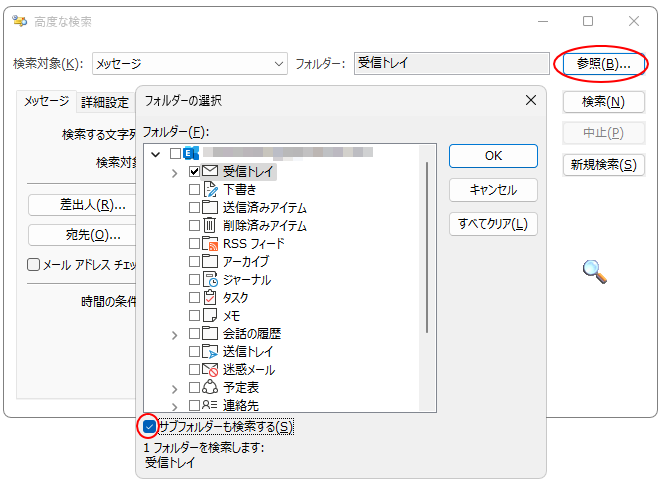The image size is (659, 483).
Task: Switch to the 詳細設定 tab
Action: tap(105, 102)
